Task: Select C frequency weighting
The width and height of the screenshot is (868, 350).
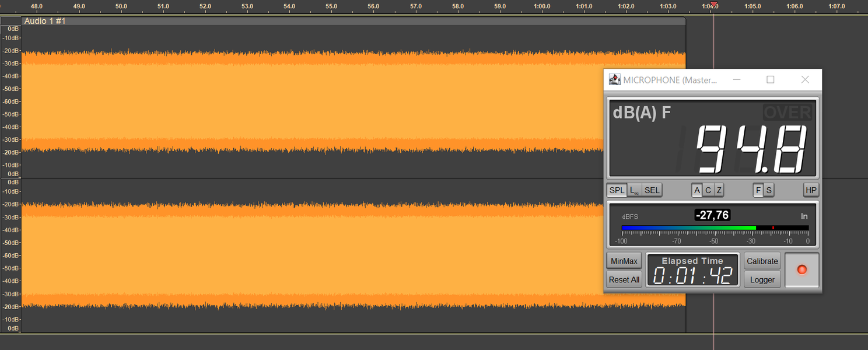Action: 708,190
